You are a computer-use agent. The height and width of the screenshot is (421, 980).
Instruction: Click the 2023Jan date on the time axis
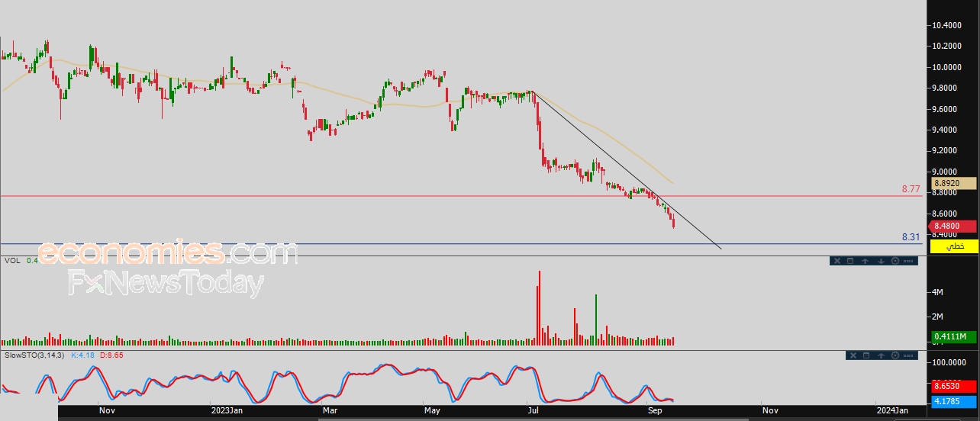tap(227, 411)
